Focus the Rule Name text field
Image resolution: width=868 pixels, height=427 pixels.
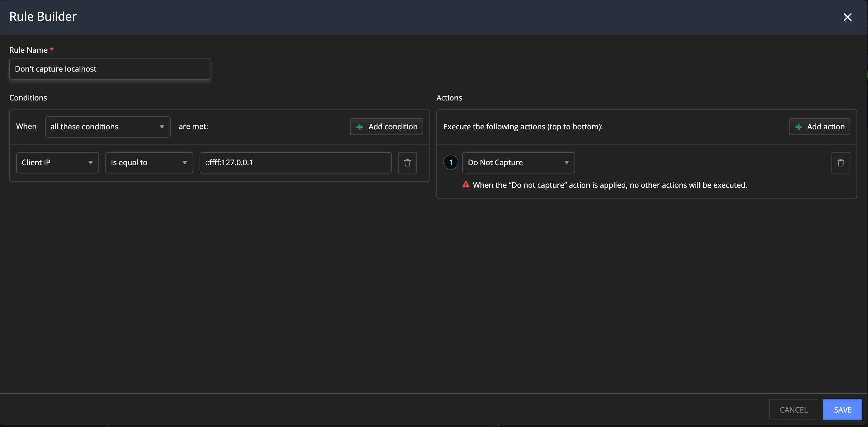[x=110, y=69]
